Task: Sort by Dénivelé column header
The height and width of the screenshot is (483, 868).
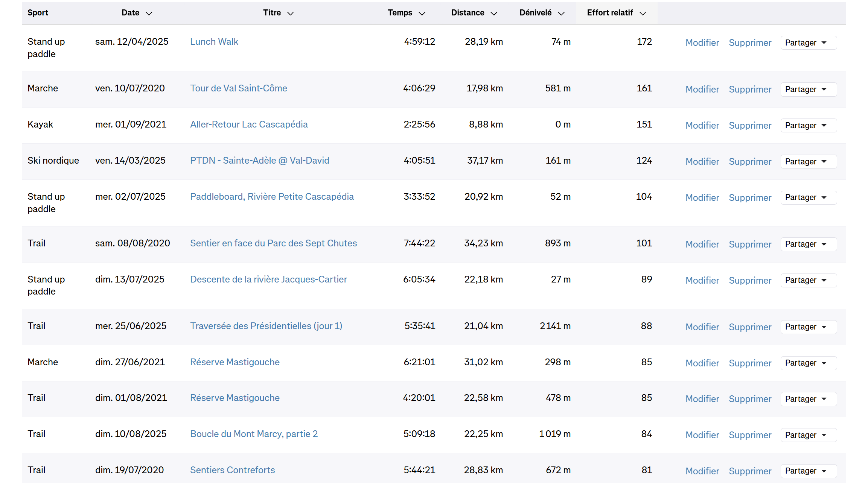Action: coord(541,13)
